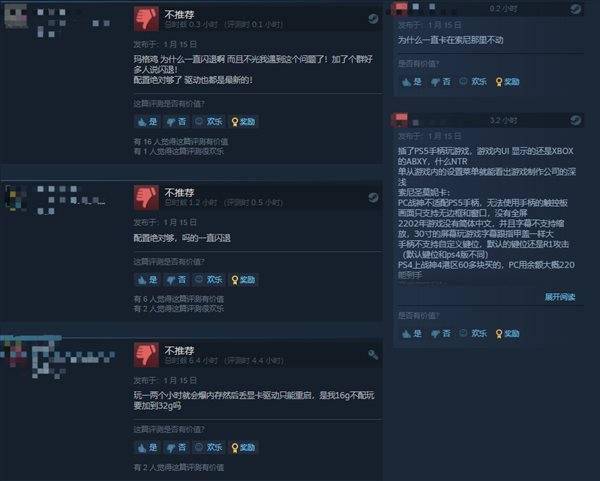
Task: Click the thumbs-down icon of first review
Action: point(146,19)
